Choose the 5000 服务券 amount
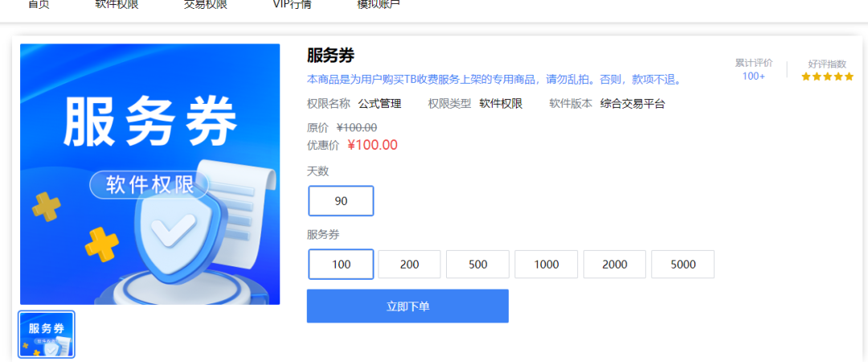This screenshot has width=868, height=362. pyautogui.click(x=682, y=265)
